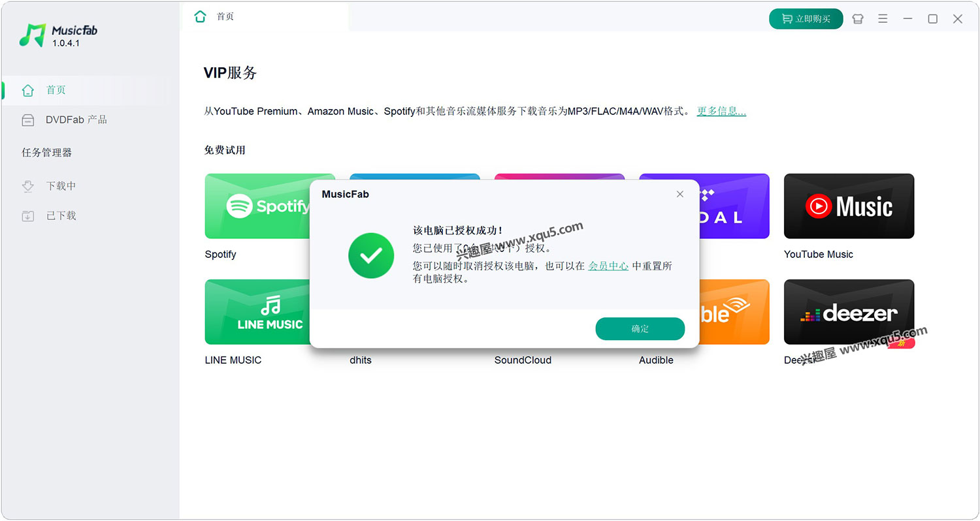Screen dimensions: 980x521
Task: Click the 任务管理器 section label
Action: (47, 153)
